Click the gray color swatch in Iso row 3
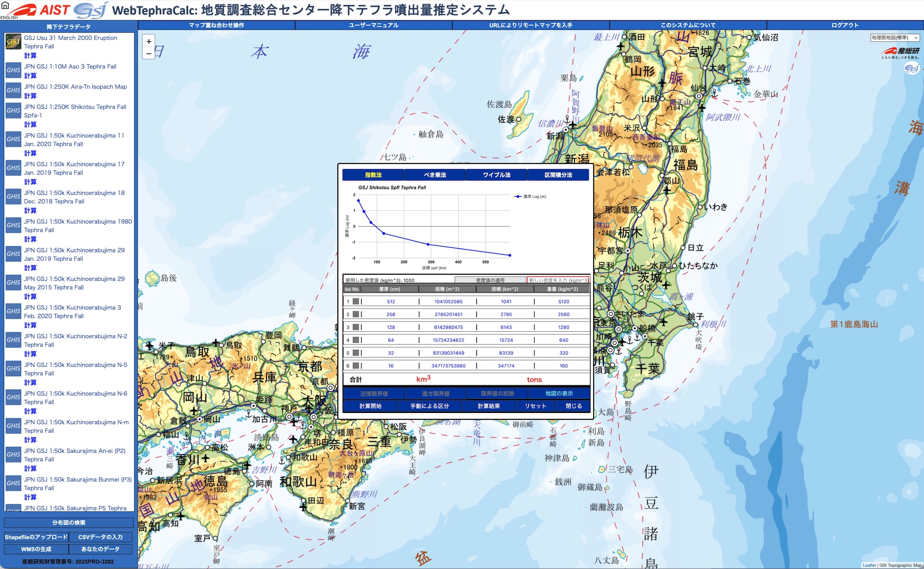The height and width of the screenshot is (569, 924). pyautogui.click(x=356, y=327)
